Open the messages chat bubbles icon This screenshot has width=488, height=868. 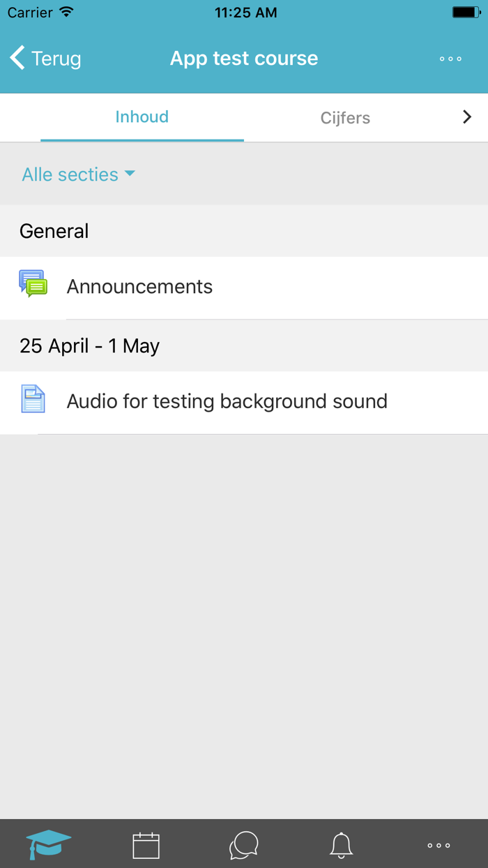pyautogui.click(x=244, y=845)
